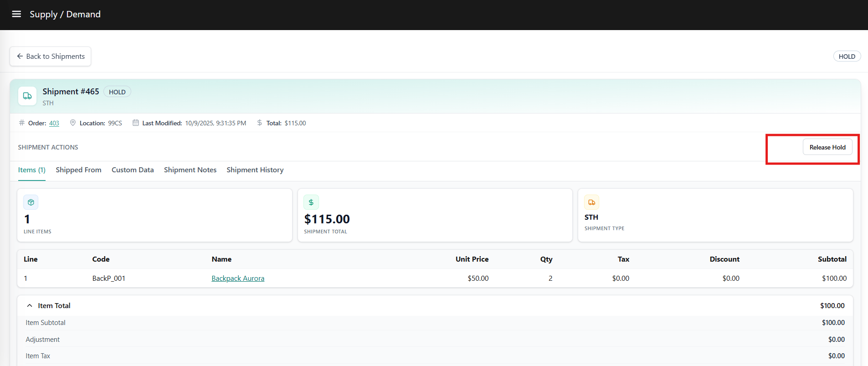Go back to Shipments list
The height and width of the screenshot is (366, 868).
point(51,57)
